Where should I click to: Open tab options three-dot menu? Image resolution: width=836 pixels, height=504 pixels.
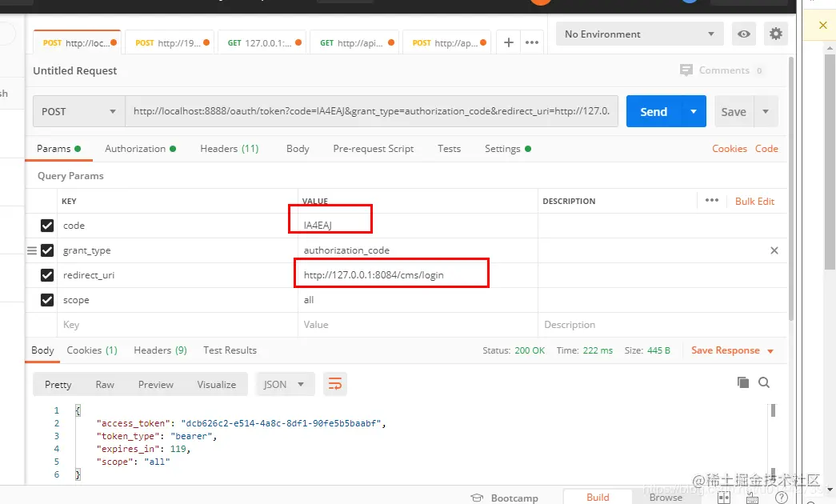pos(531,42)
